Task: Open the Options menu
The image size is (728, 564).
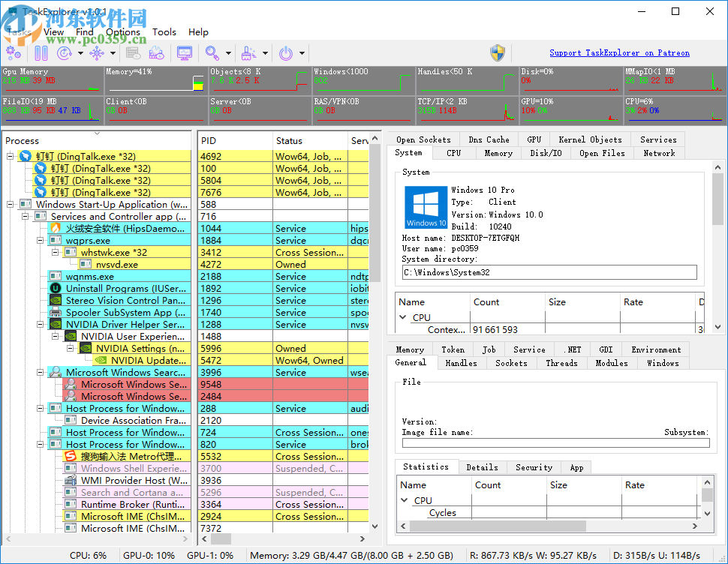Action: pyautogui.click(x=122, y=32)
